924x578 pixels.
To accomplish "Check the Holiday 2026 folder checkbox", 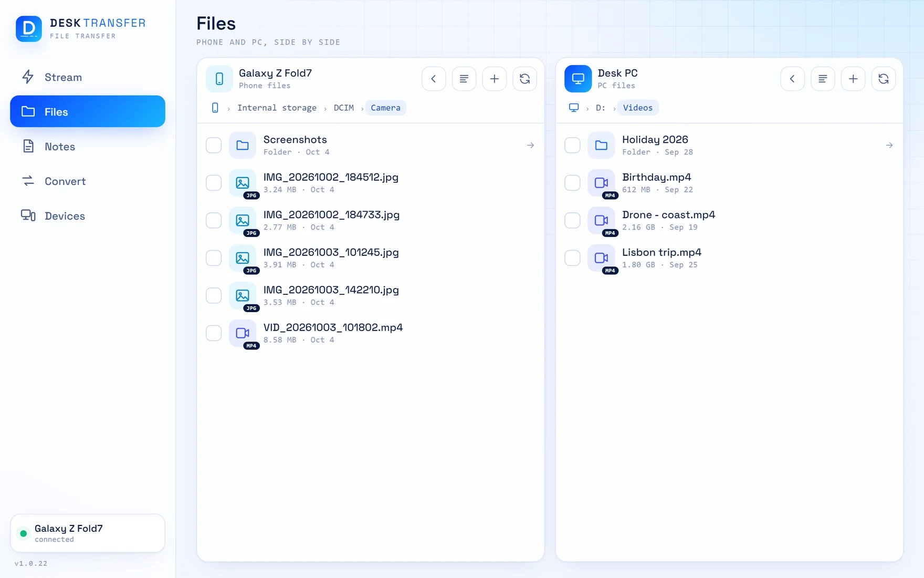I will pyautogui.click(x=572, y=146).
